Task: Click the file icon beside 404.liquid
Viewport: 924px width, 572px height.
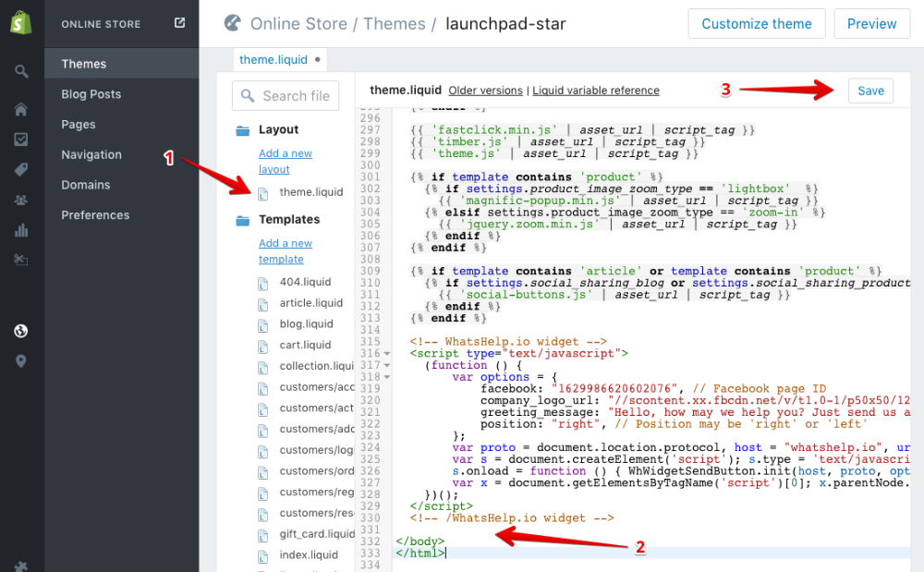Action: click(x=262, y=284)
